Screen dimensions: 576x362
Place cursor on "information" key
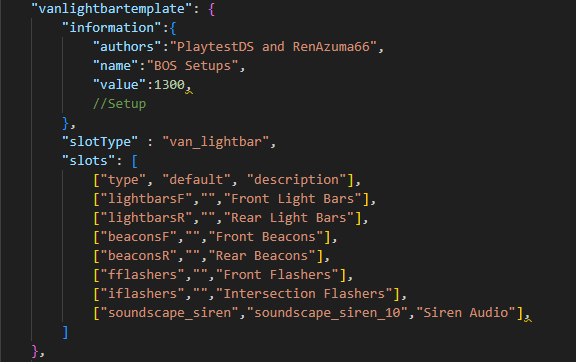(x=112, y=28)
